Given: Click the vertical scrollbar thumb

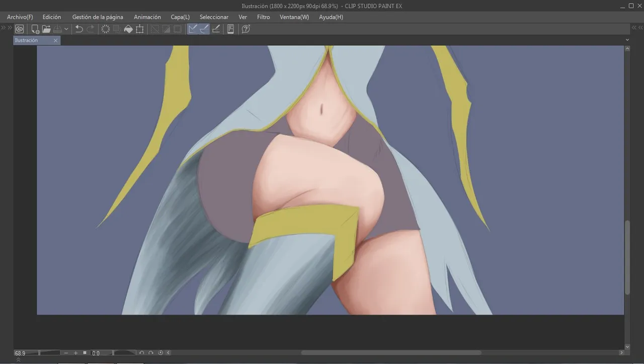Looking at the screenshot, I should (627, 257).
